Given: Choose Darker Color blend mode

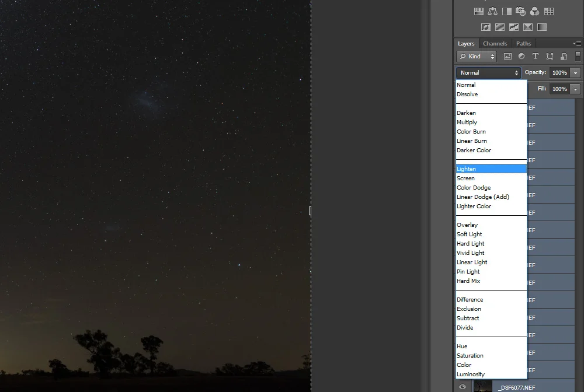Looking at the screenshot, I should click(491, 150).
